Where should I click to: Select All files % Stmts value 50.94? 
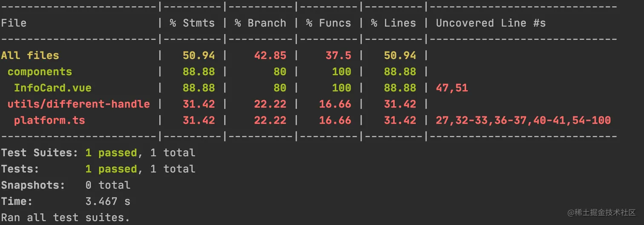tap(199, 55)
